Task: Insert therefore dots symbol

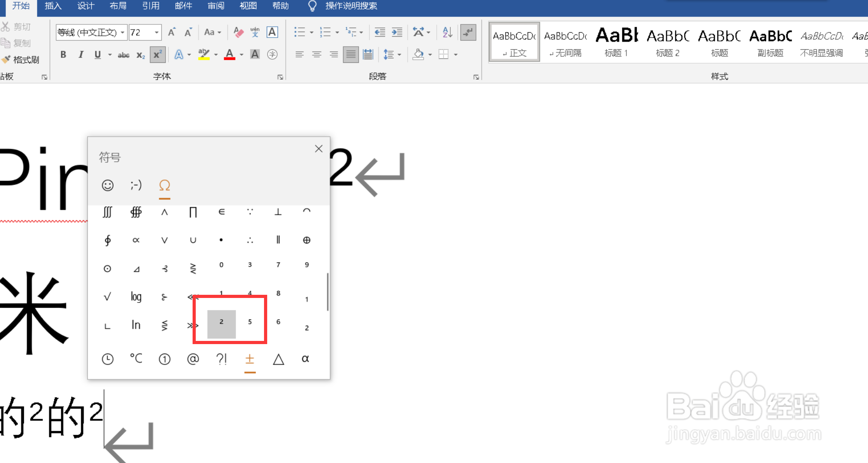Action: tap(250, 240)
